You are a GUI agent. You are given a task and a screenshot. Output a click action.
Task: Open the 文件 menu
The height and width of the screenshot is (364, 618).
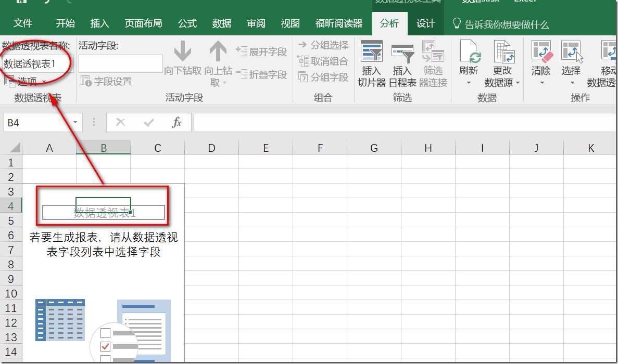(x=22, y=23)
